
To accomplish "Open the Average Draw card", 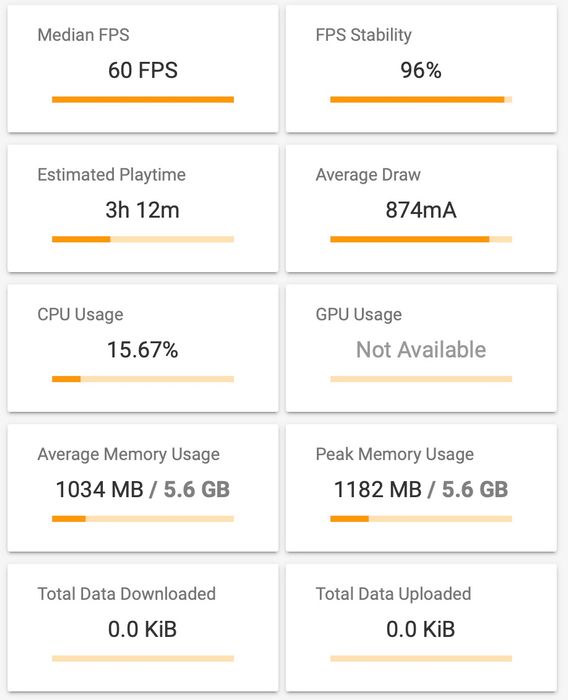I will (421, 208).
